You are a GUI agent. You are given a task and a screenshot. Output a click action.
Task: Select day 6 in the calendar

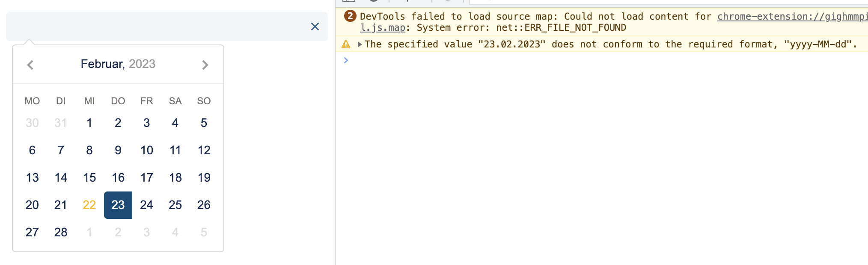[x=32, y=150]
